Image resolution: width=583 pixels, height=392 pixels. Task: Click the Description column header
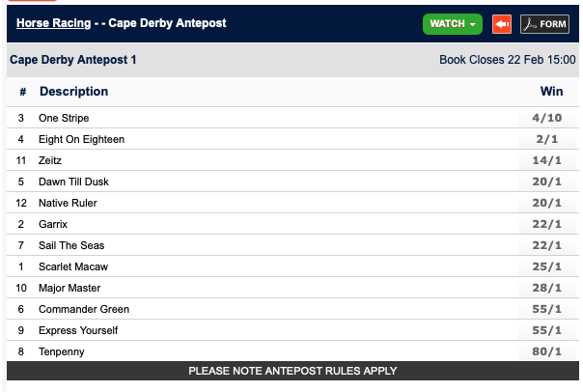point(73,92)
